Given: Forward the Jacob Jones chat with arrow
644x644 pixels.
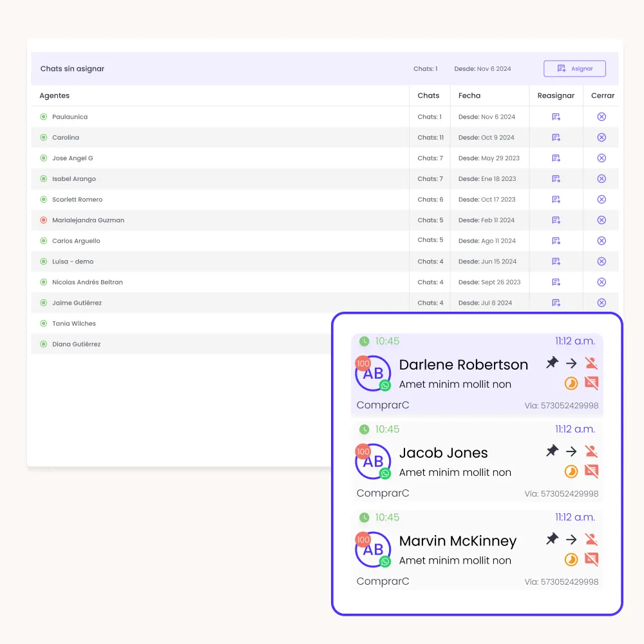Looking at the screenshot, I should coord(571,451).
